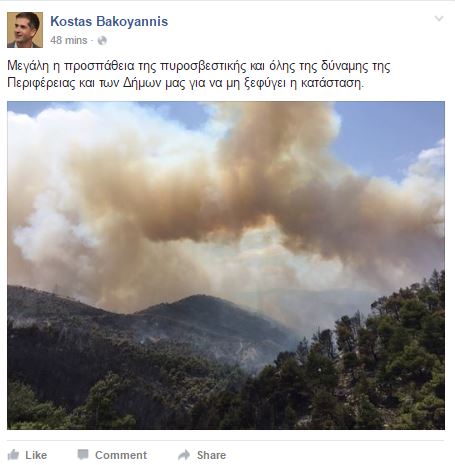455x465 pixels.
Task: Click the Share arrow icon
Action: coord(184,455)
